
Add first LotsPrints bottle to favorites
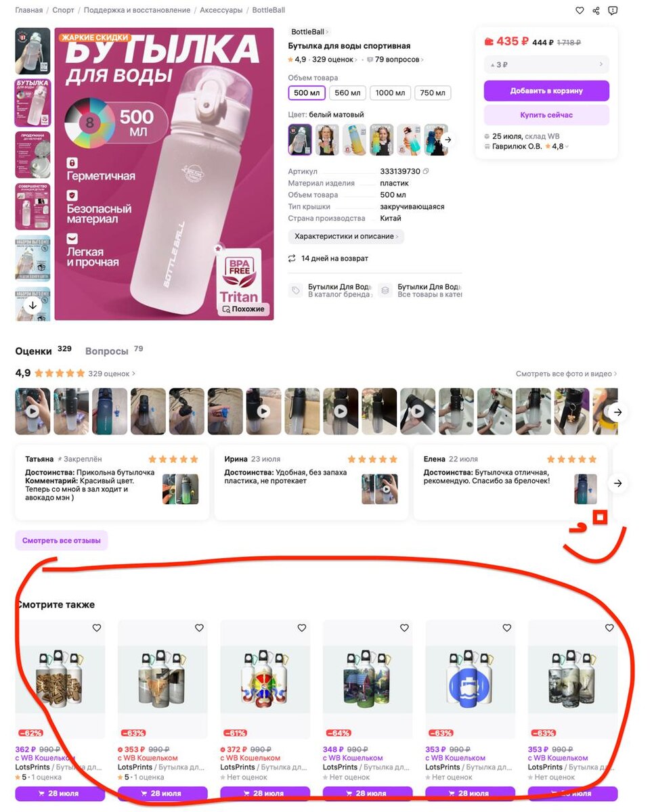(x=97, y=628)
